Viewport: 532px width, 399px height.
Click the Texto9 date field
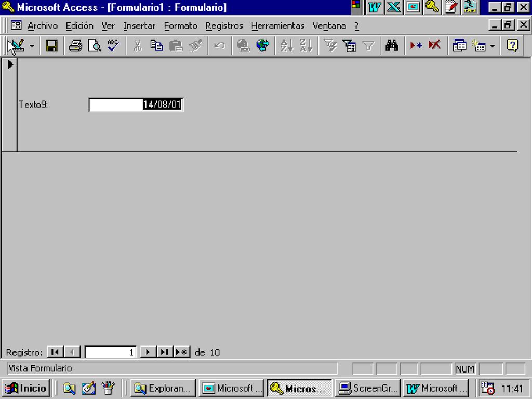(136, 104)
